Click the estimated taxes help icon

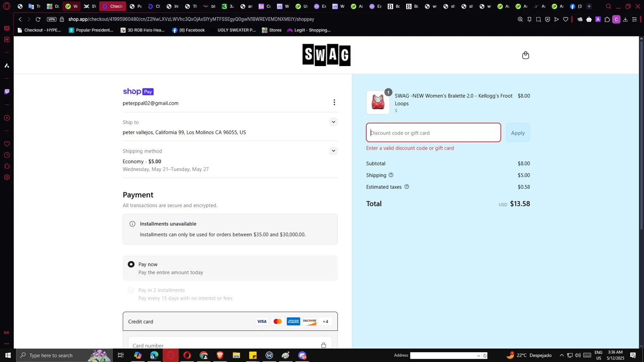pyautogui.click(x=407, y=187)
